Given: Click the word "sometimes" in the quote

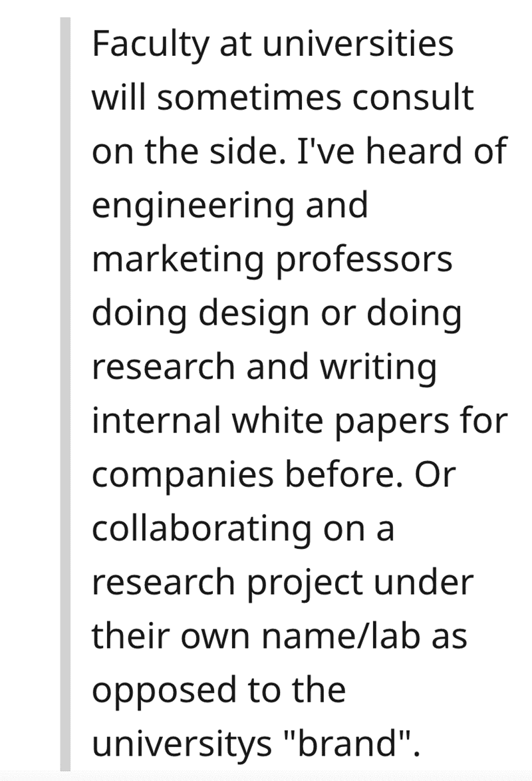Looking at the screenshot, I should pos(250,97).
